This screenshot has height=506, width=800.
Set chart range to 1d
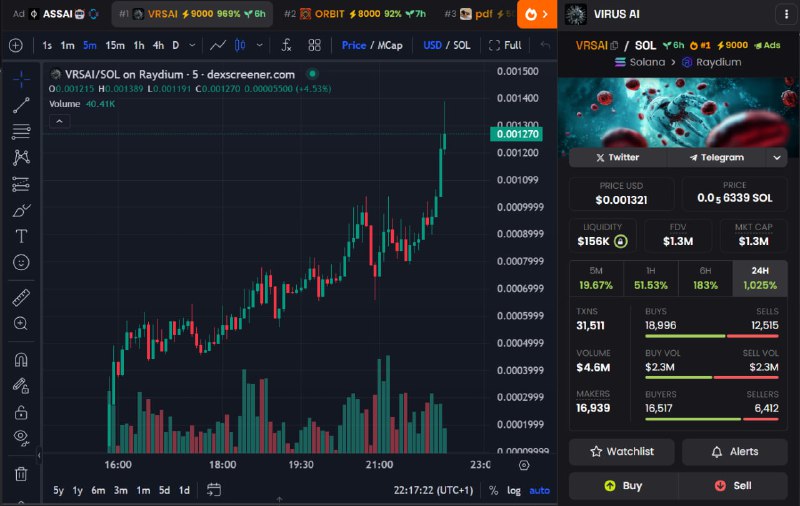pyautogui.click(x=184, y=490)
